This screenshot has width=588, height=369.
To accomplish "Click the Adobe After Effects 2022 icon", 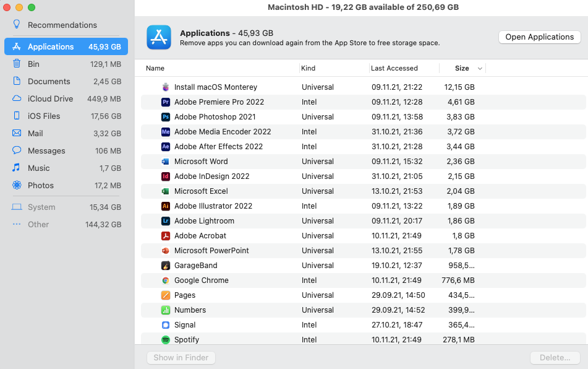I will pyautogui.click(x=165, y=147).
